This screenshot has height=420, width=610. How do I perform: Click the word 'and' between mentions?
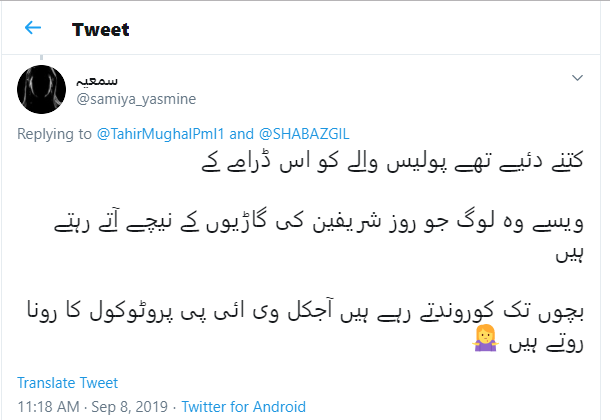pyautogui.click(x=242, y=133)
